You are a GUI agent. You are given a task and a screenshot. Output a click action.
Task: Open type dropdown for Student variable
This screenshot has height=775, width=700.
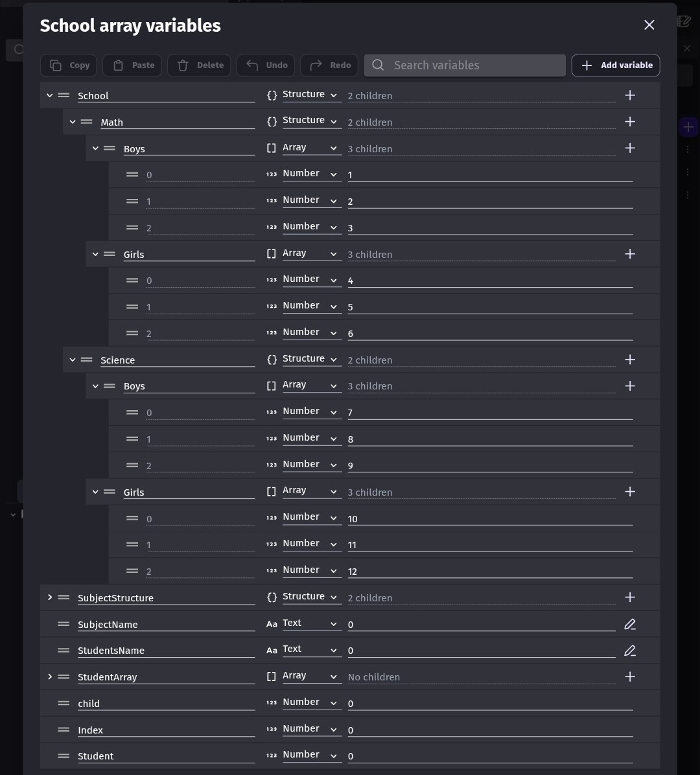[311, 756]
